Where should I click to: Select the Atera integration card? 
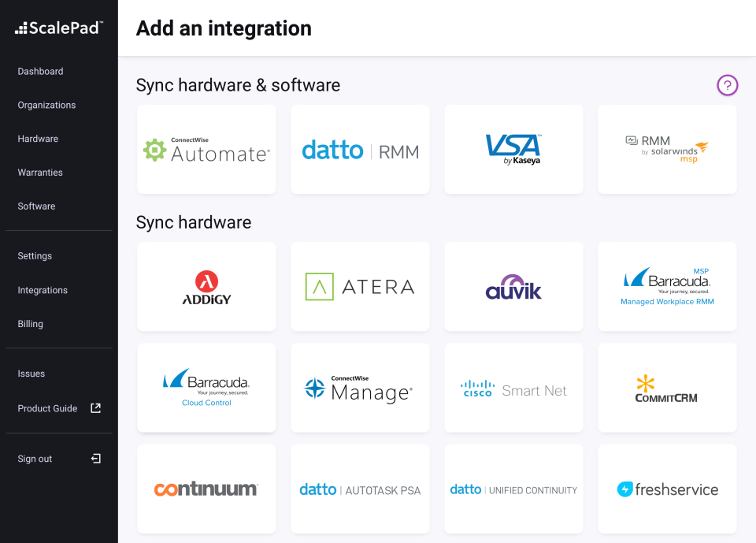pos(360,287)
